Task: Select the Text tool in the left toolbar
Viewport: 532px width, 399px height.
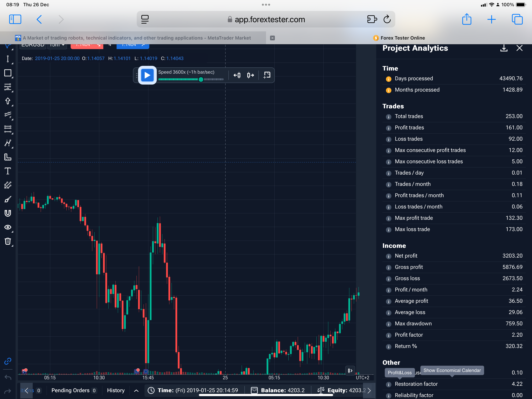Action: 8,171
